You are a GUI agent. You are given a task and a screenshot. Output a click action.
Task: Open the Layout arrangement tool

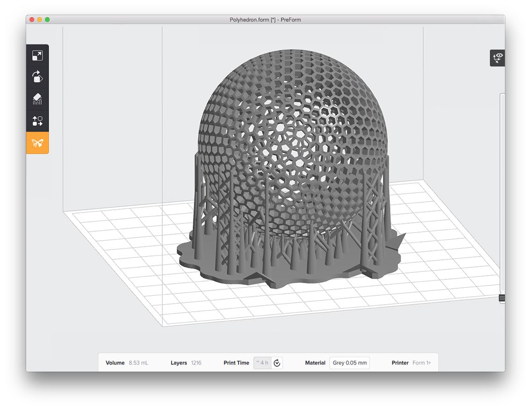(x=37, y=121)
